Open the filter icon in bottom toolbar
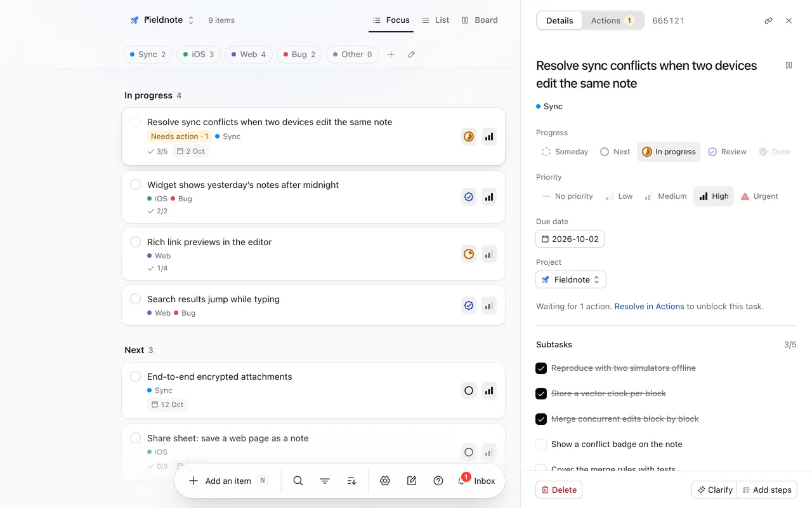The image size is (812, 508). coord(325,481)
